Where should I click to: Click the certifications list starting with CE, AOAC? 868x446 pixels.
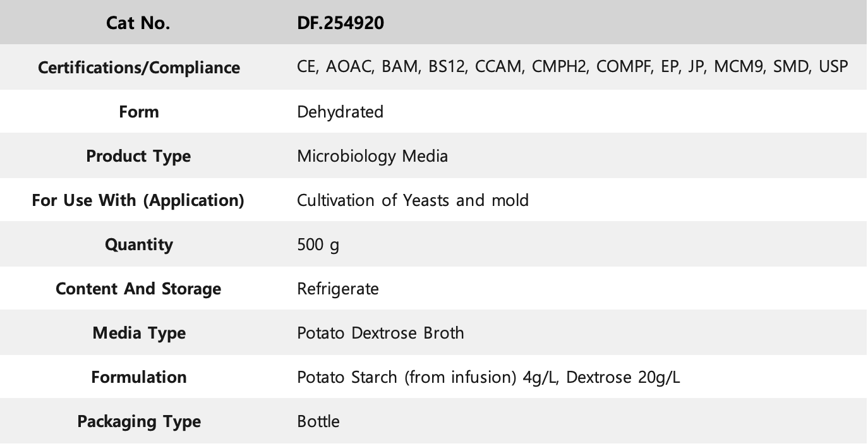click(x=572, y=67)
